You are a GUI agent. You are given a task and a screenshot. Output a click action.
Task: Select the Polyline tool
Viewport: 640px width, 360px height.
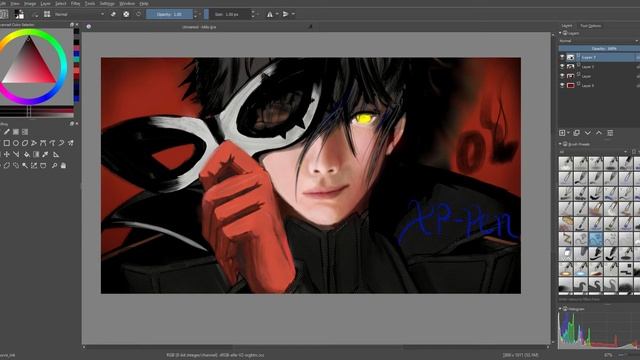pyautogui.click(x=34, y=143)
